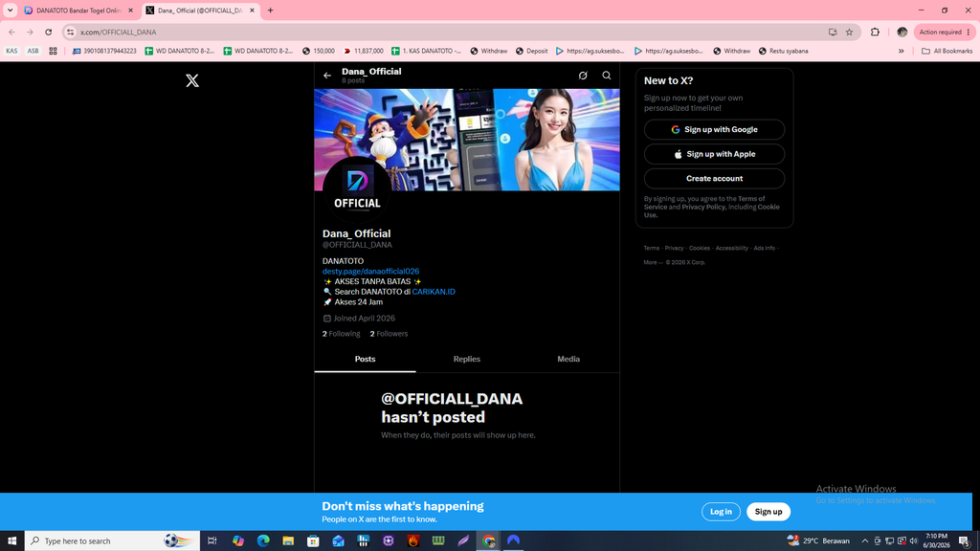Click the browser back arrow in Chrome's toolbar

[11, 32]
